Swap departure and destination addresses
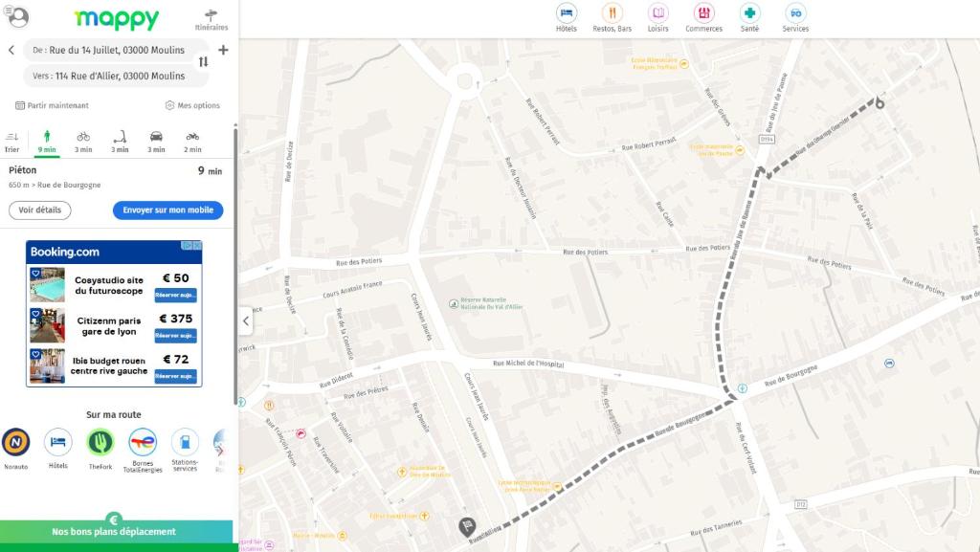The image size is (980, 552). [203, 62]
